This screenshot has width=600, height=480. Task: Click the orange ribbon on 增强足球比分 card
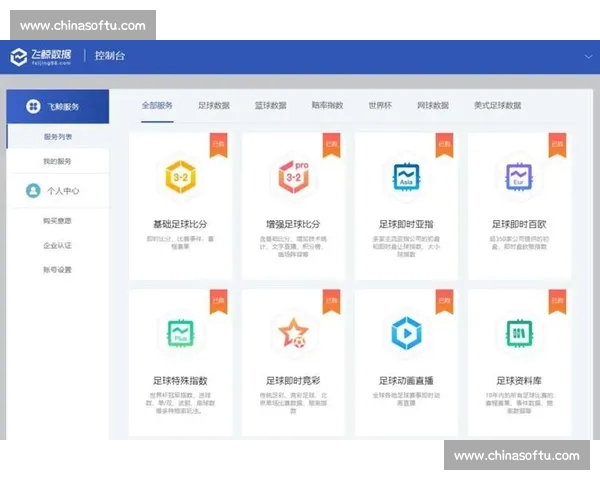pos(331,145)
